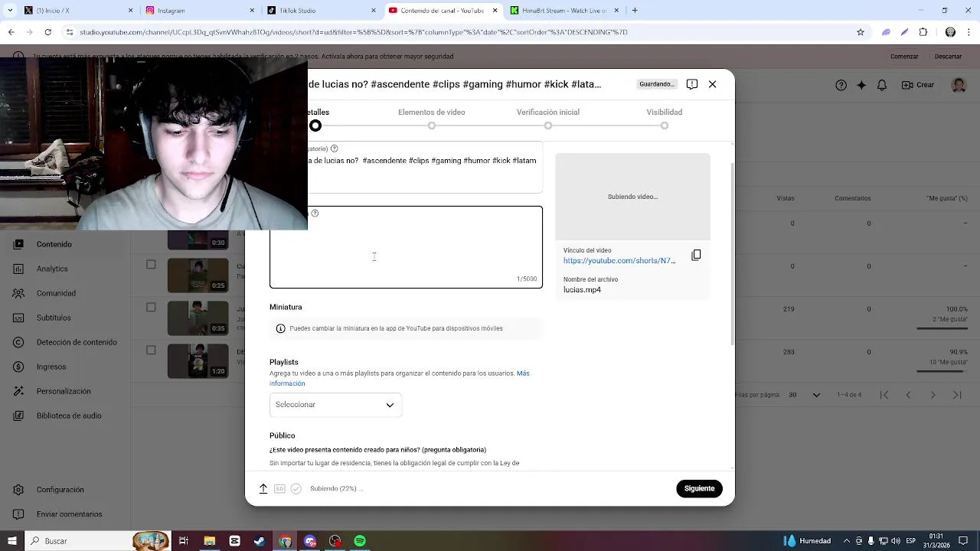Click the checks complete status icon
The width and height of the screenshot is (980, 551).
[296, 488]
